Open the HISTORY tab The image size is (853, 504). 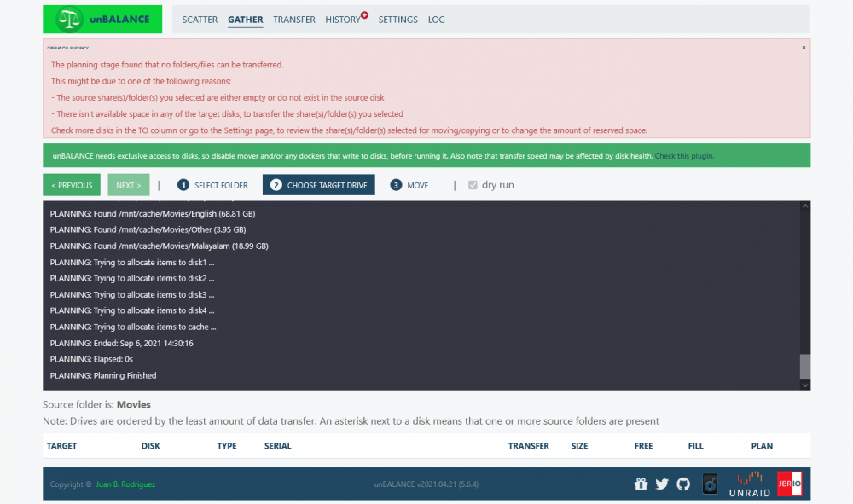coord(343,20)
